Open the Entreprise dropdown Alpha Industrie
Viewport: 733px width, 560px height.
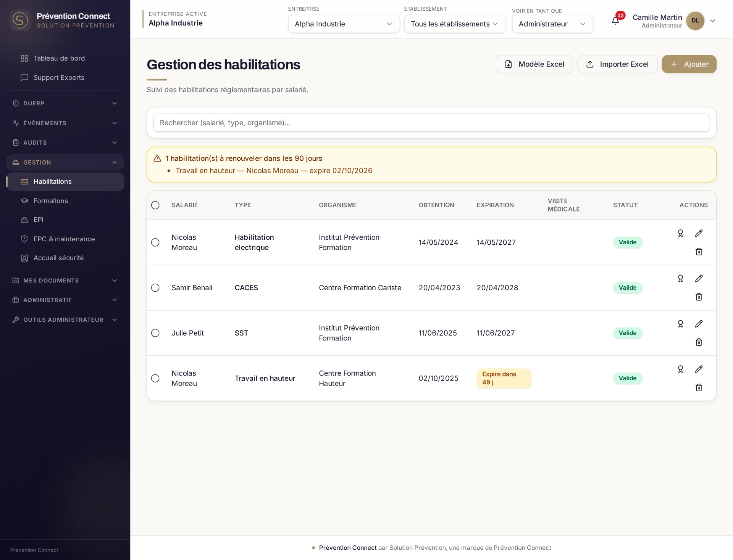(x=344, y=24)
